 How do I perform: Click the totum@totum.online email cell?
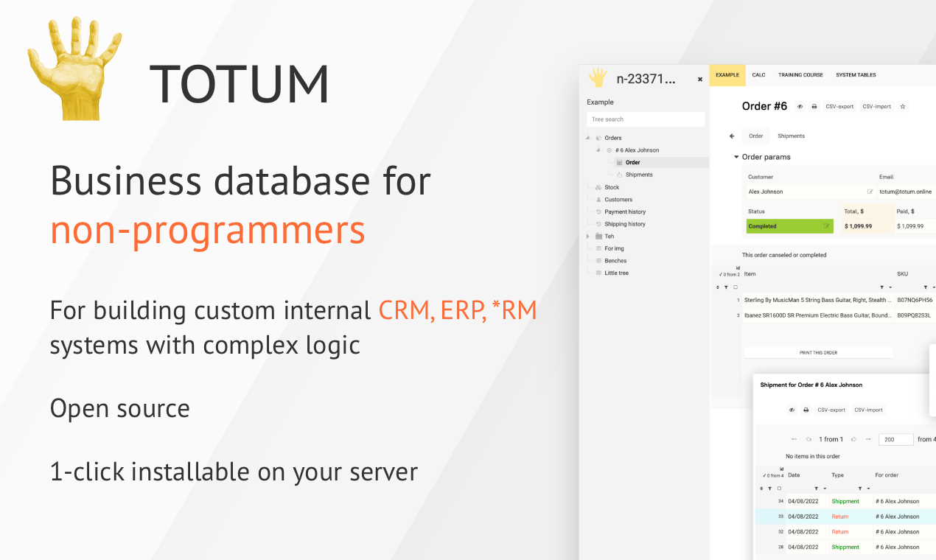click(x=906, y=192)
